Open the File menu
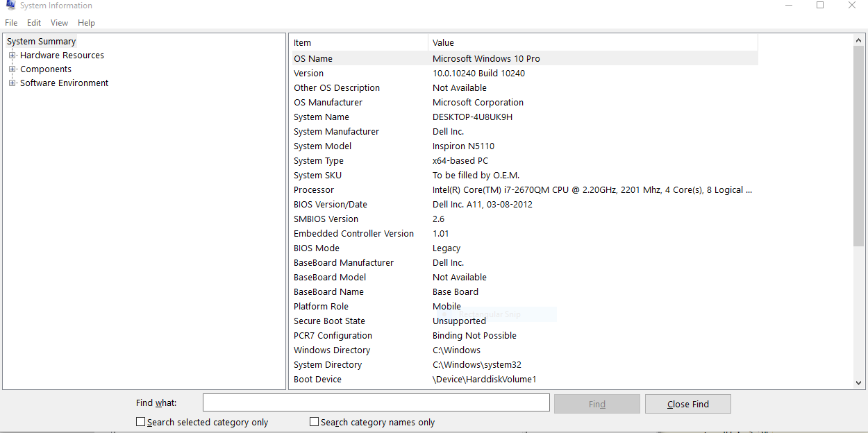The height and width of the screenshot is (433, 868). coord(11,23)
